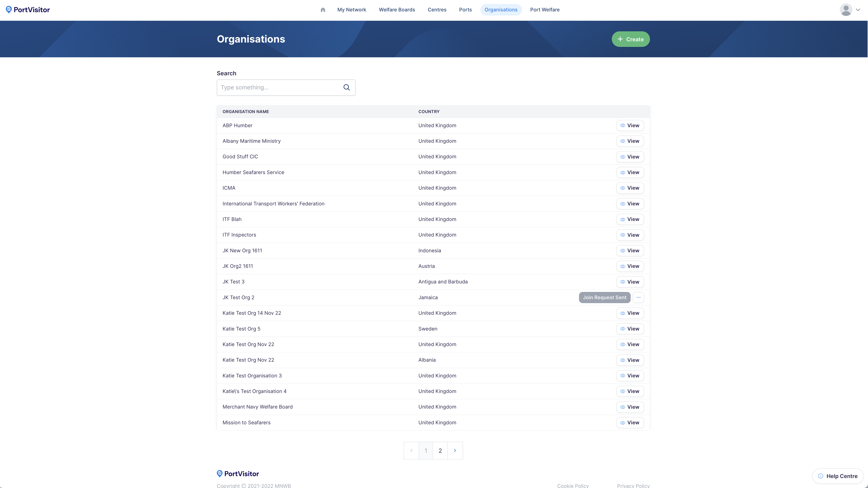Click Sweden country cell
This screenshot has width=868, height=488.
pyautogui.click(x=428, y=329)
